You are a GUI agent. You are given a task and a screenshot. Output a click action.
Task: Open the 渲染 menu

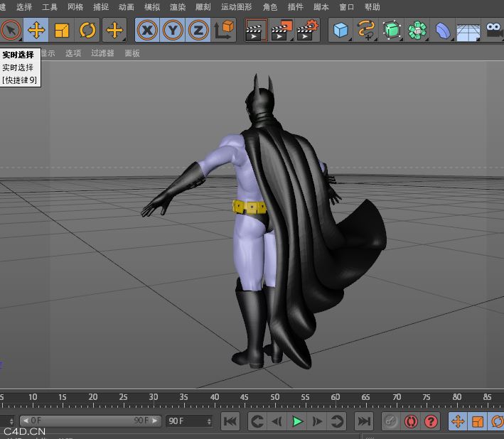coord(178,7)
